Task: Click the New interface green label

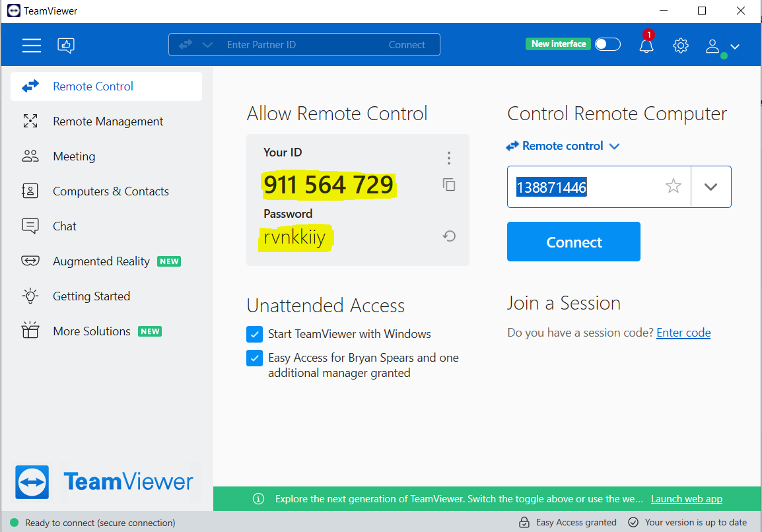Action: (559, 44)
